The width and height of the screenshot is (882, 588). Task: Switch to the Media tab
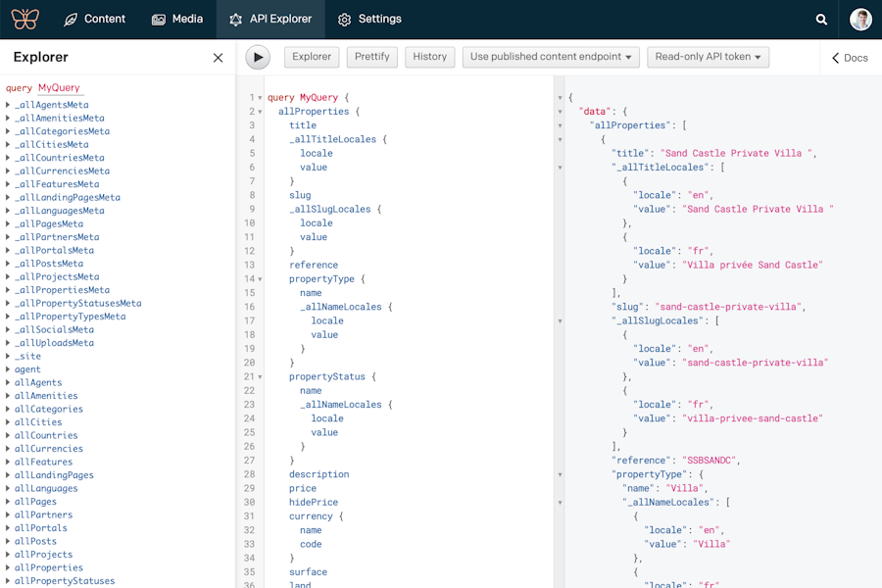tap(177, 19)
